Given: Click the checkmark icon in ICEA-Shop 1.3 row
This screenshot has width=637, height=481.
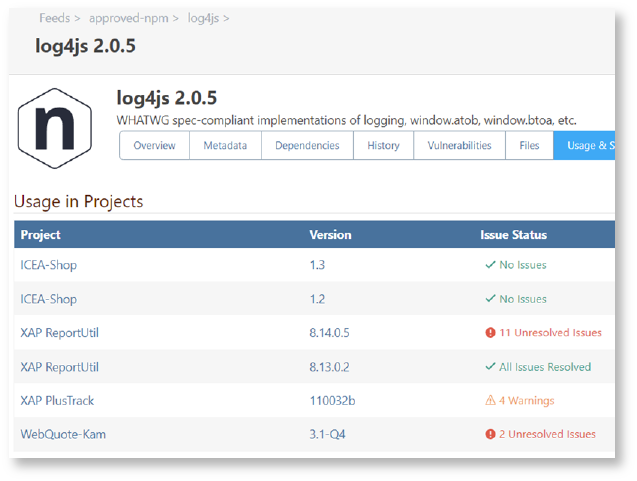Looking at the screenshot, I should coord(490,265).
